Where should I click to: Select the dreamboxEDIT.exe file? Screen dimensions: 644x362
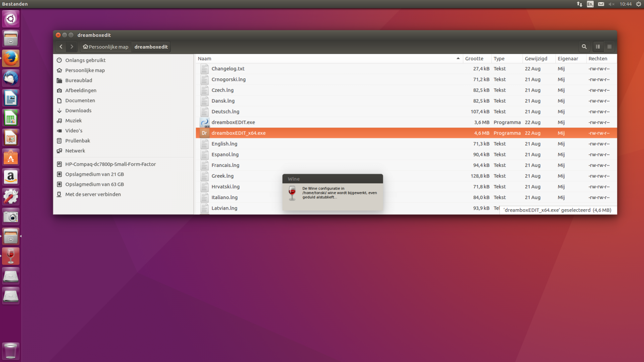[233, 122]
